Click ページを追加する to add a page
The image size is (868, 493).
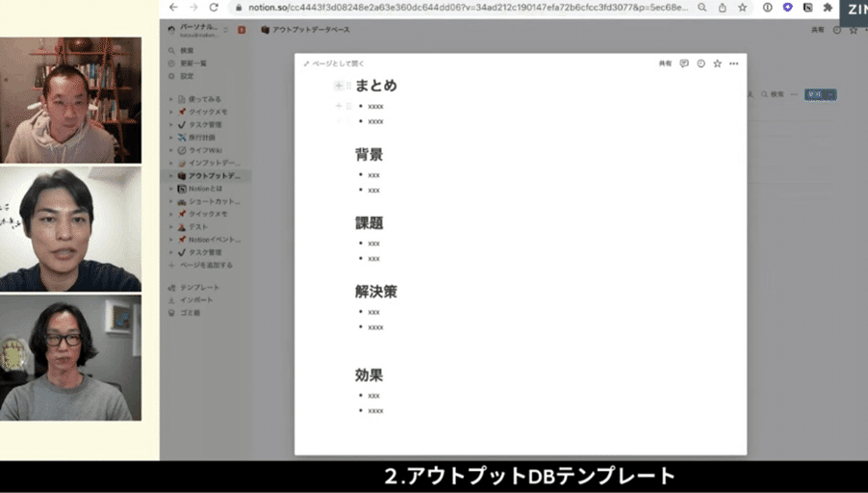pyautogui.click(x=208, y=265)
